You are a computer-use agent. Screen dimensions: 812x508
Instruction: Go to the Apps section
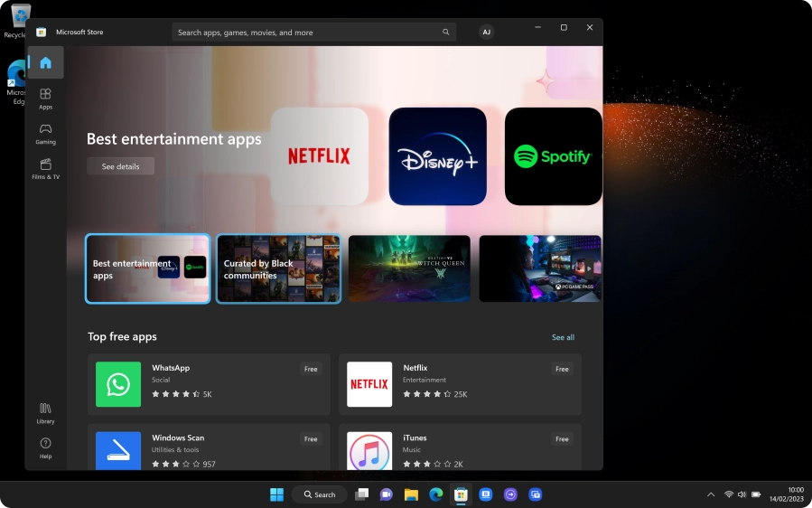[x=45, y=98]
